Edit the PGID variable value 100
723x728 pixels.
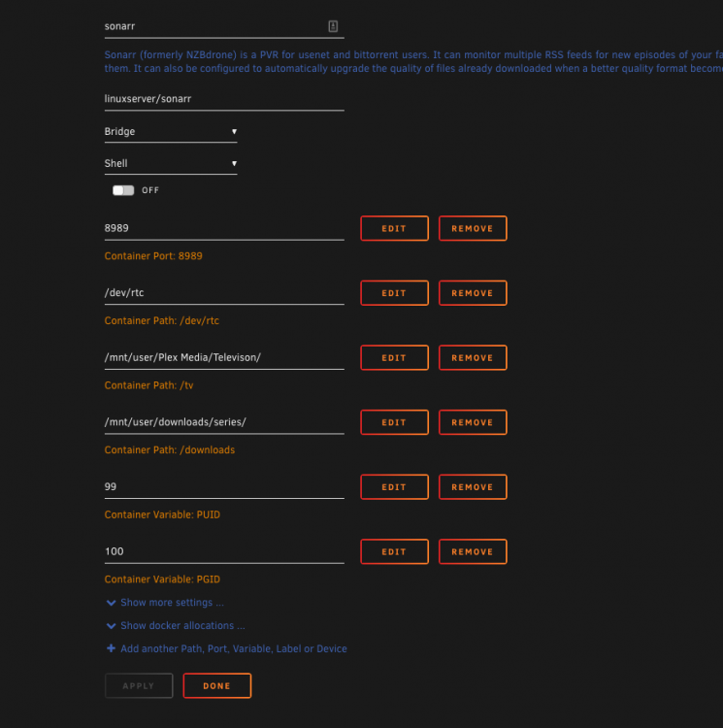394,551
